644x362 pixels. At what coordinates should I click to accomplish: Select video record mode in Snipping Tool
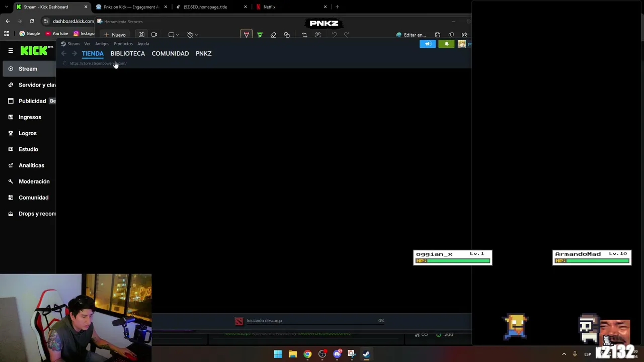coord(154,35)
